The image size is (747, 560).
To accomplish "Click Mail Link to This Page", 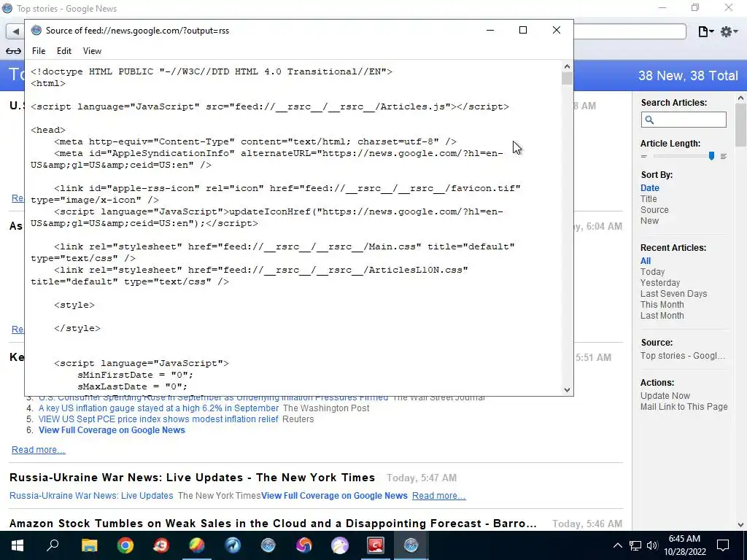I will pyautogui.click(x=684, y=407).
